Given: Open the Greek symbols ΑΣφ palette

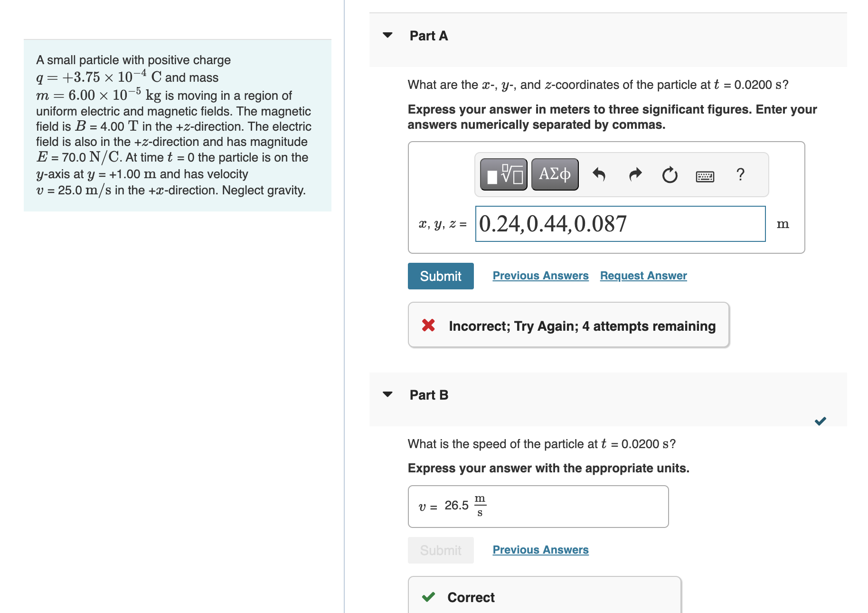Looking at the screenshot, I should [x=554, y=174].
